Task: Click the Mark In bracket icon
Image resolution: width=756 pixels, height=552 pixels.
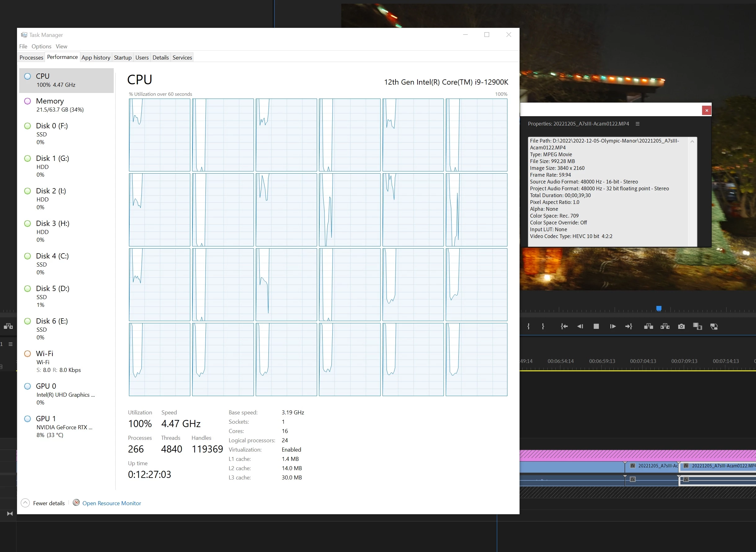Action: click(528, 326)
